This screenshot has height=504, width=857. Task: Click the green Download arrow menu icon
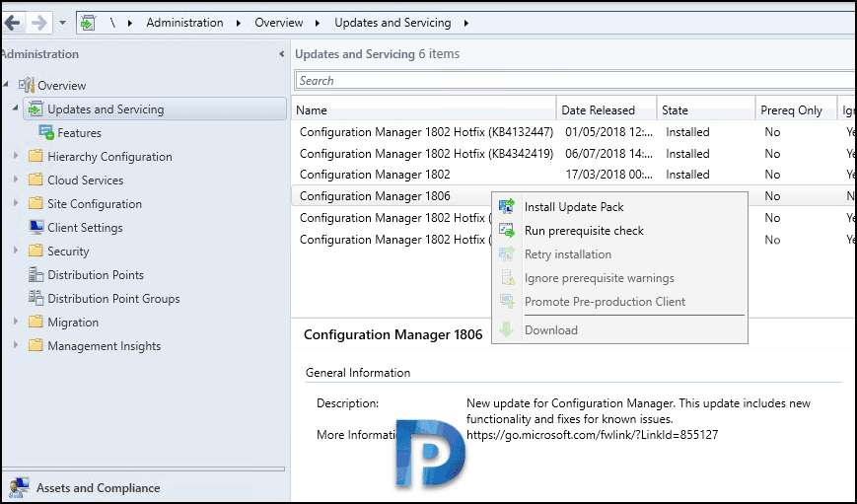coord(506,329)
